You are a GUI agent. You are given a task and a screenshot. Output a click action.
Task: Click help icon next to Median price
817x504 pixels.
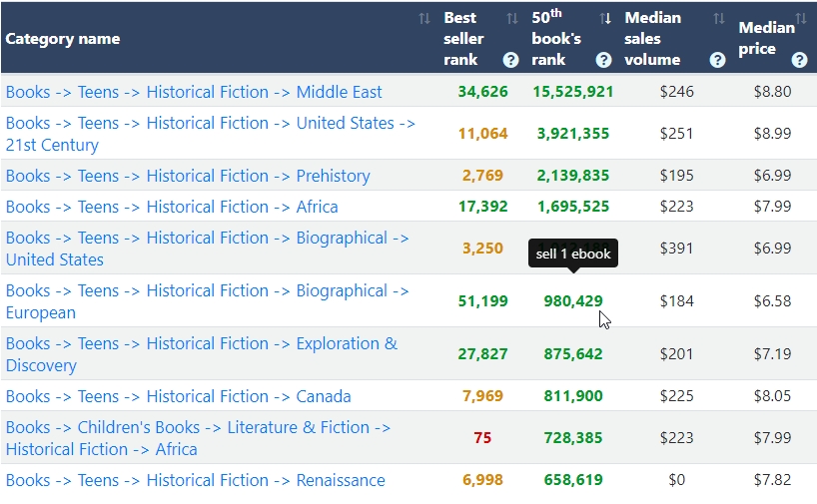799,60
